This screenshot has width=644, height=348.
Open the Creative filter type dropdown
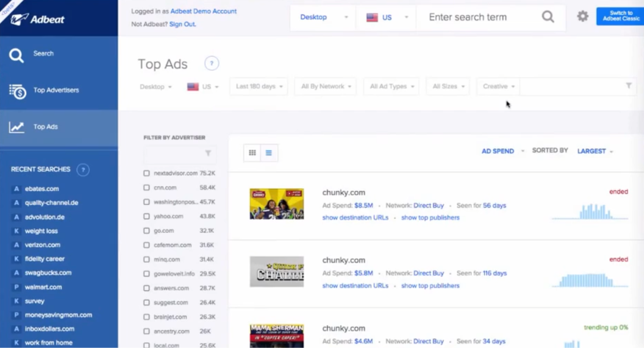click(498, 86)
